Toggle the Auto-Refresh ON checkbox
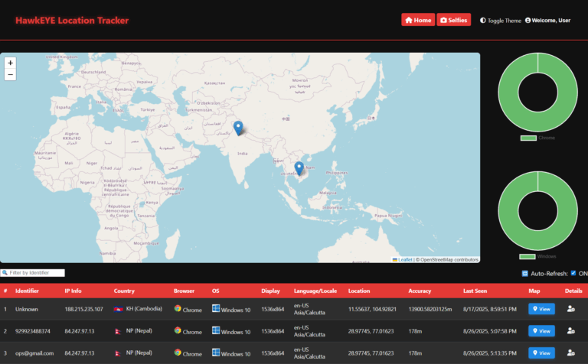 click(x=573, y=273)
